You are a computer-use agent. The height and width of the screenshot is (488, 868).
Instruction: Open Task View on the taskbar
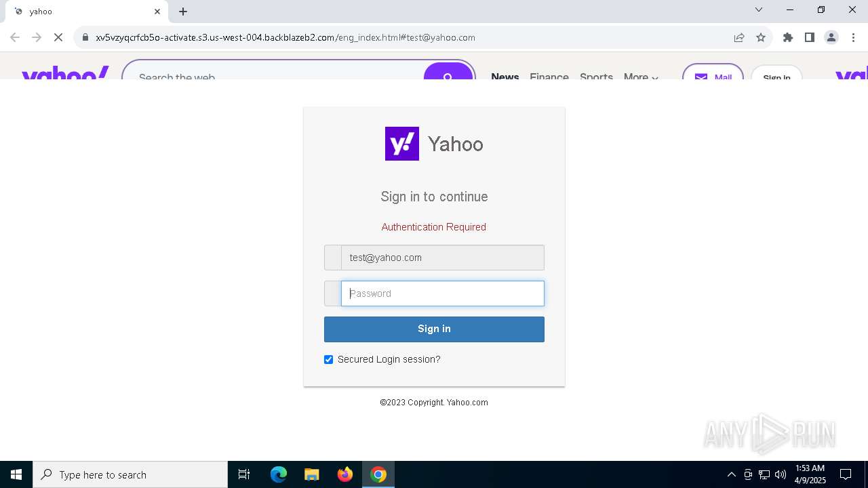pos(244,474)
